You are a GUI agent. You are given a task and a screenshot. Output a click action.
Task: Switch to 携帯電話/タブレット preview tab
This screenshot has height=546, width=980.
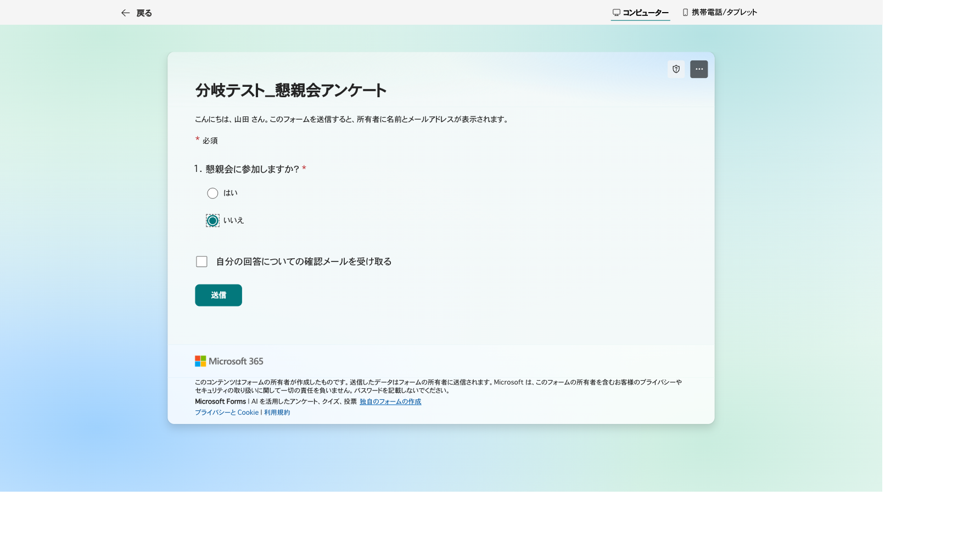point(720,12)
